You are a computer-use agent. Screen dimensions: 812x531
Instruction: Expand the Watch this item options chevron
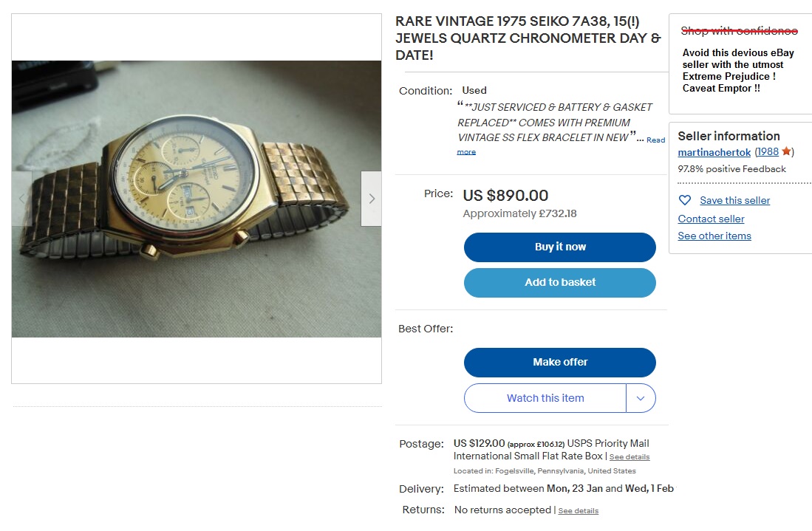pos(641,398)
